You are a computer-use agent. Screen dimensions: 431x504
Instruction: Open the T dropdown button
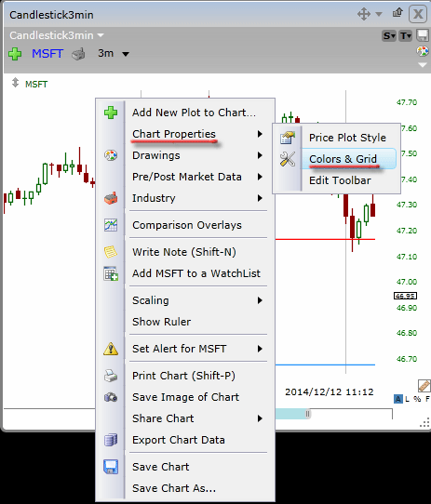(406, 35)
